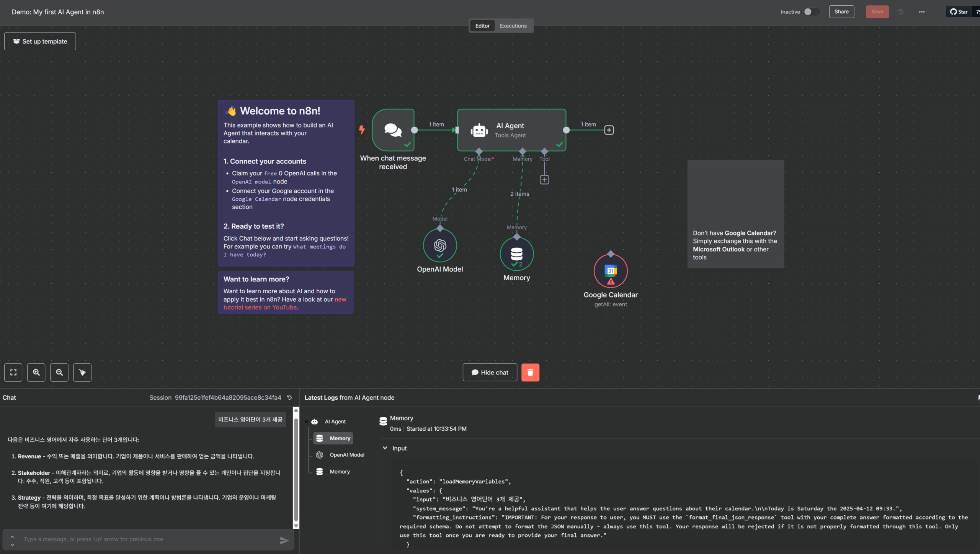The image size is (980, 554).
Task: Open the Google Calendar node
Action: click(611, 271)
